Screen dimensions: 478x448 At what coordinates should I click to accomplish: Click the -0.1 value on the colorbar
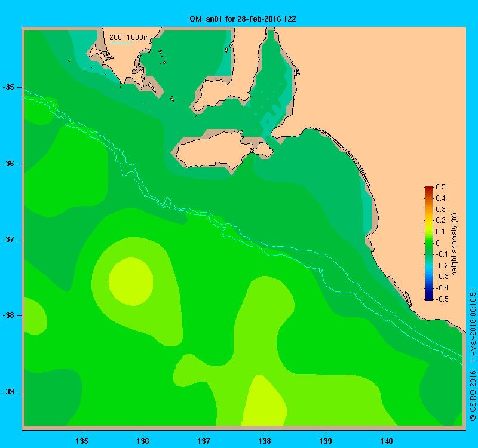(441, 254)
